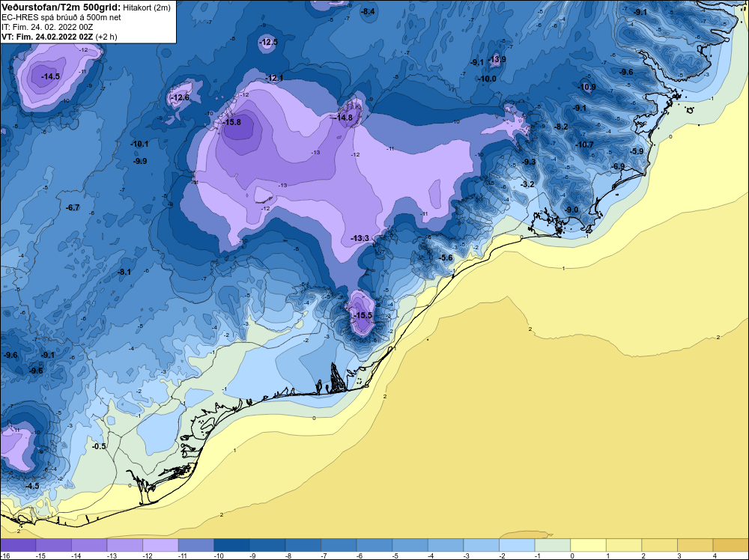Select legend swatch right of 4
Viewport: 749px width, 560px height.
click(x=731, y=545)
